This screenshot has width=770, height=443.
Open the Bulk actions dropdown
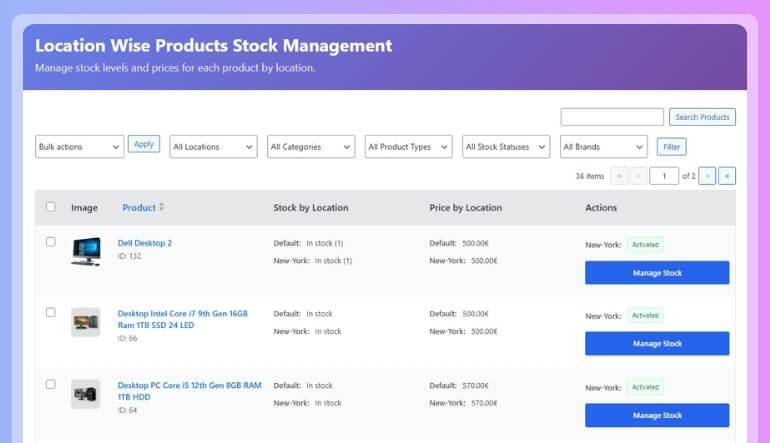tap(79, 147)
